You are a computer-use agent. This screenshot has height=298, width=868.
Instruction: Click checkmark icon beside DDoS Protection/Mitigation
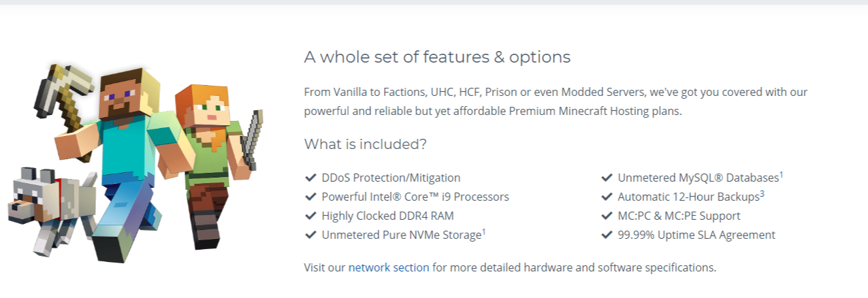click(310, 178)
